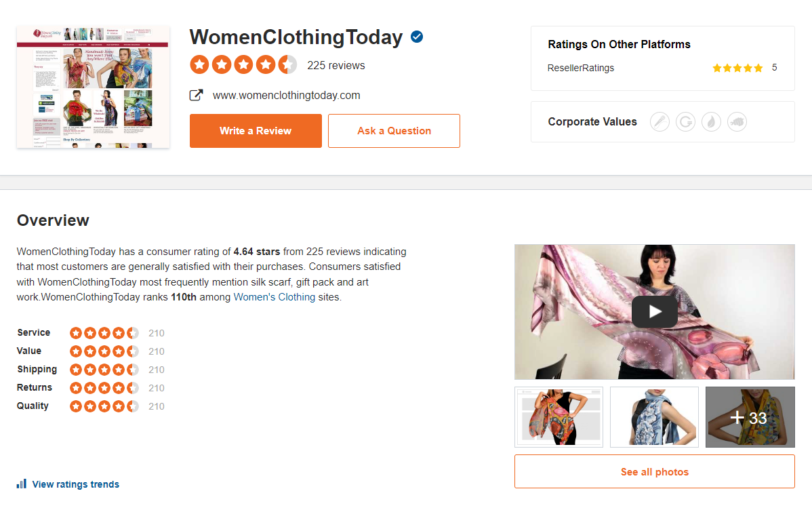The height and width of the screenshot is (508, 812).
Task: Click the WomenClothingToday website screenshot thumbnail
Action: 93,87
